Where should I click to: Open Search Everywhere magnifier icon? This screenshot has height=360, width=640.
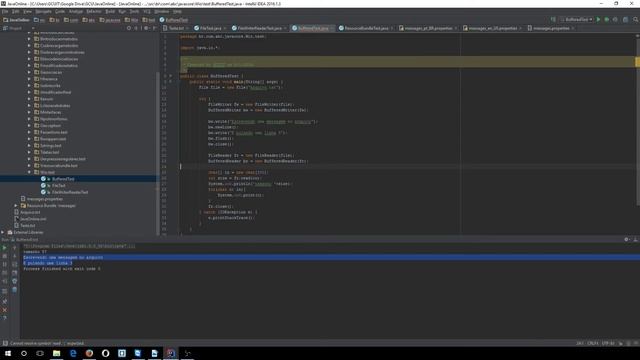636,20
